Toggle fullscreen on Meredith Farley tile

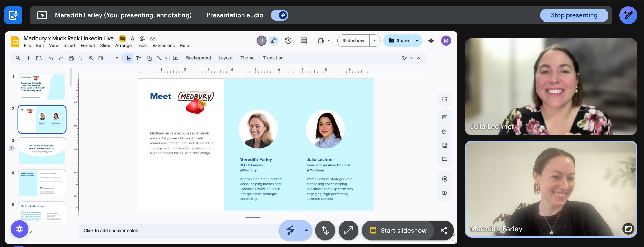pos(628,229)
